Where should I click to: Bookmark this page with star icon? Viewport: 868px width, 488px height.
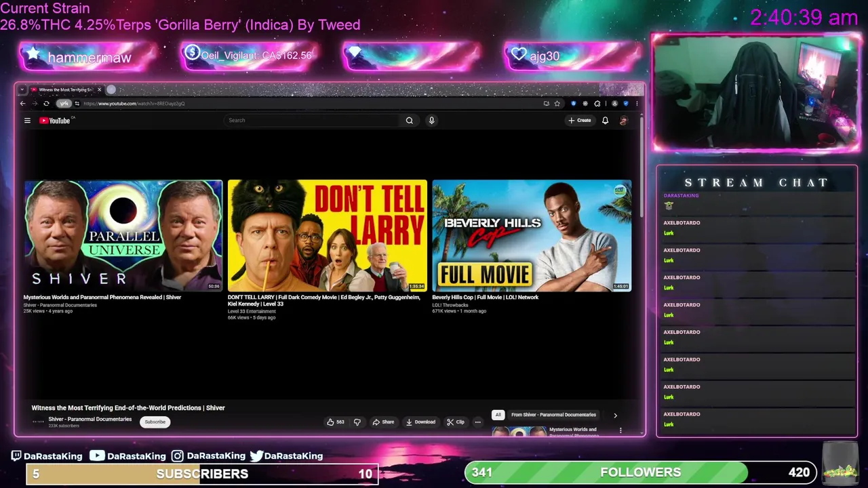click(557, 104)
